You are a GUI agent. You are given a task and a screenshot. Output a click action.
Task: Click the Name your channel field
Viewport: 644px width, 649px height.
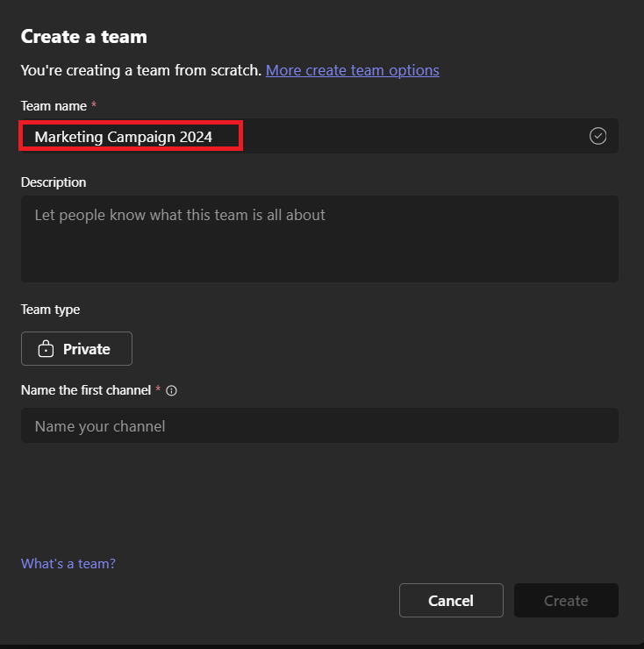pyautogui.click(x=319, y=425)
